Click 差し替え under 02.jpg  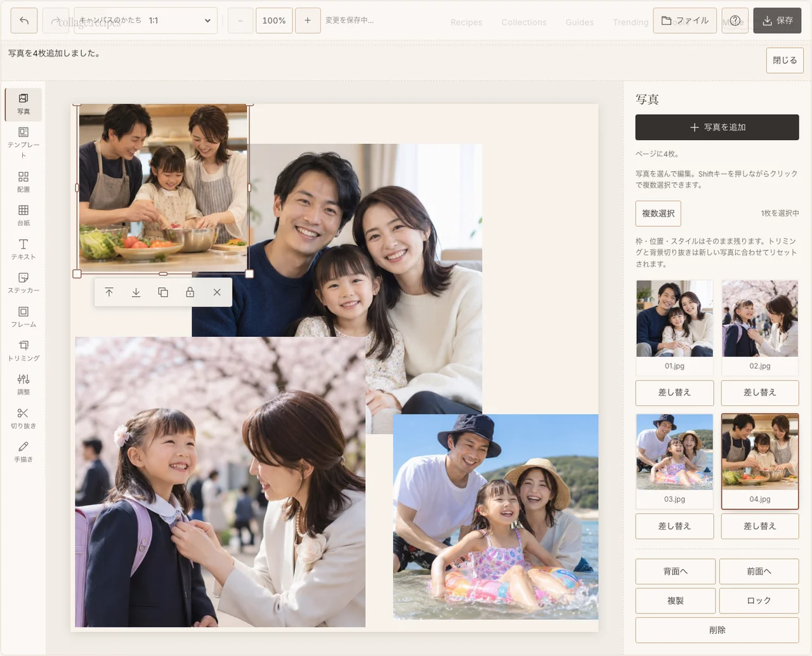(760, 393)
